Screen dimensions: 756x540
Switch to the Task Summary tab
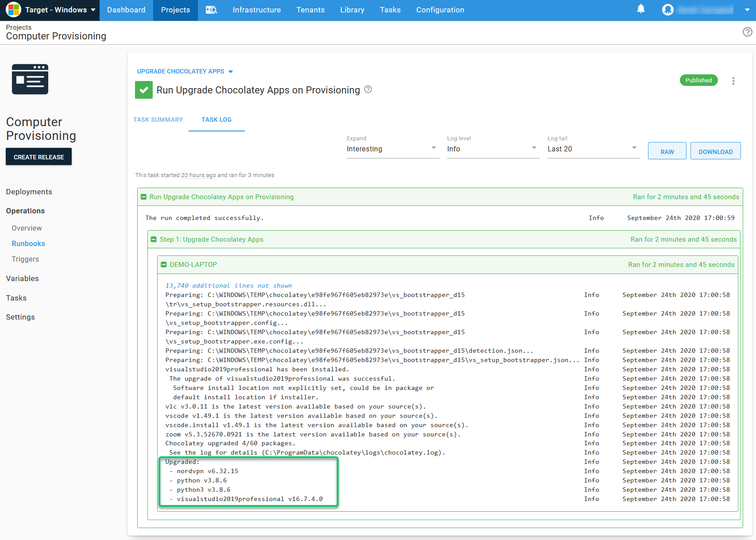158,120
